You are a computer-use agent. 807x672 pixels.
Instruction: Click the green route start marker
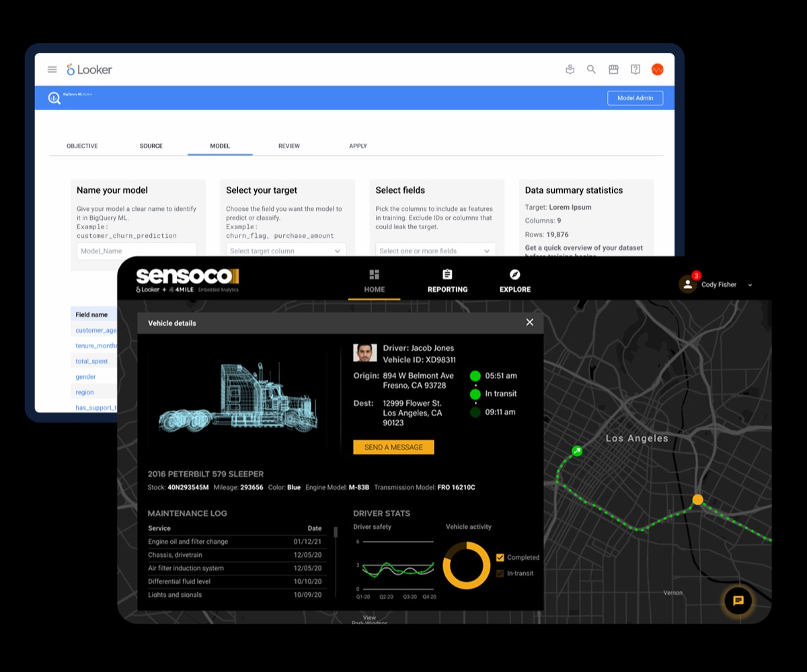(x=576, y=450)
